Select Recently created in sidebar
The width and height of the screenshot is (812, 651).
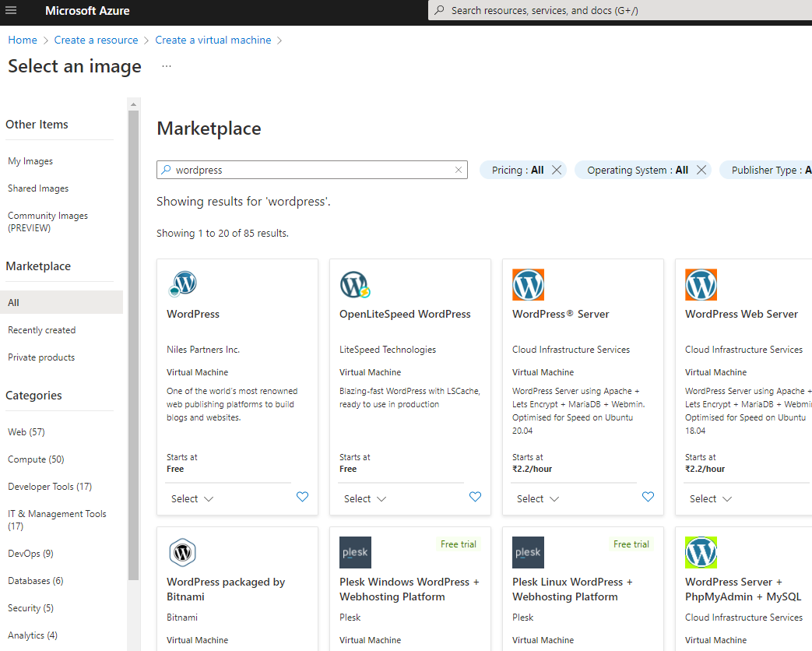42,330
